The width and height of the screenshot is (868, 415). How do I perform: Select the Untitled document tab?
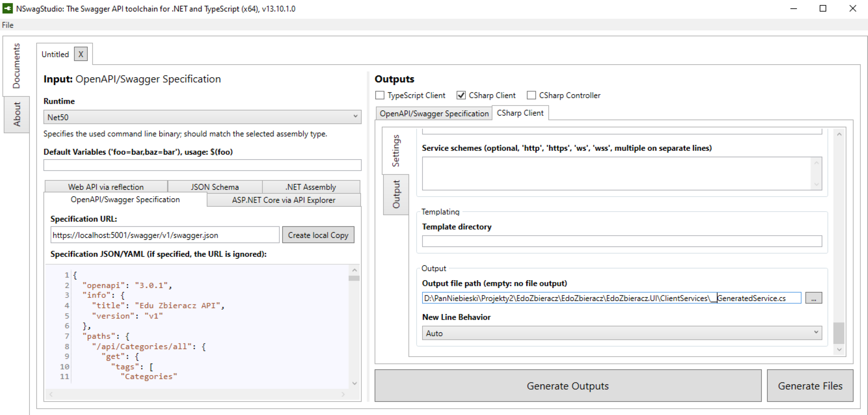55,54
